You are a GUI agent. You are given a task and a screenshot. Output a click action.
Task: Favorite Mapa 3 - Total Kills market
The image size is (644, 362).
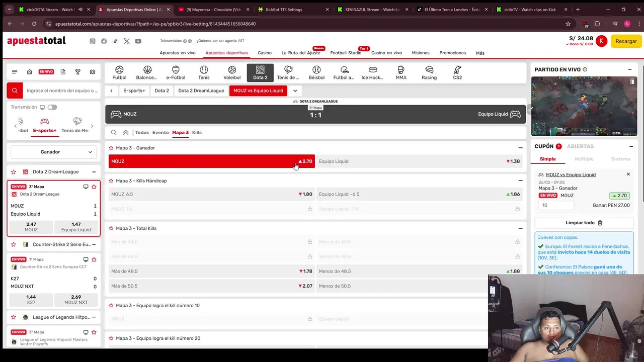point(111,228)
